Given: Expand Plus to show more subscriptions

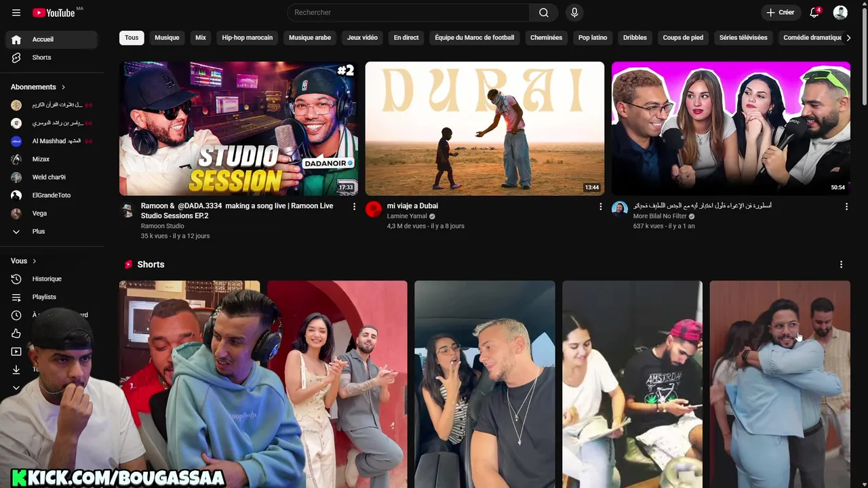Looking at the screenshot, I should [x=52, y=231].
